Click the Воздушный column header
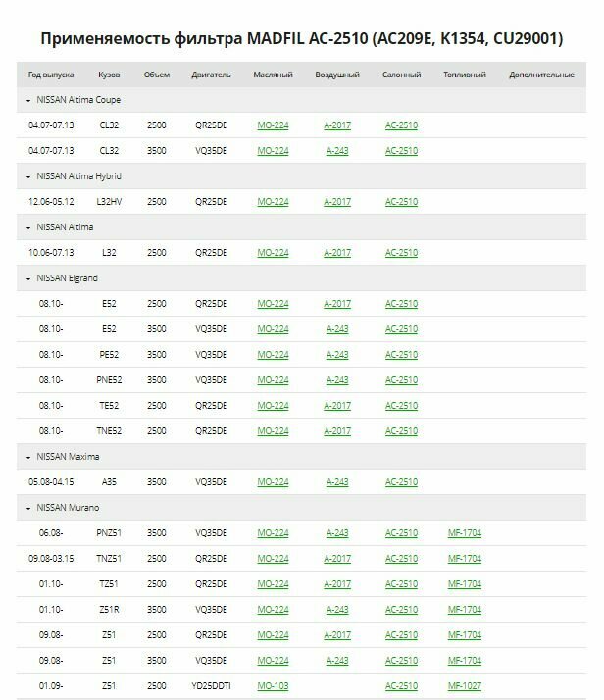604x700 pixels. click(x=337, y=75)
